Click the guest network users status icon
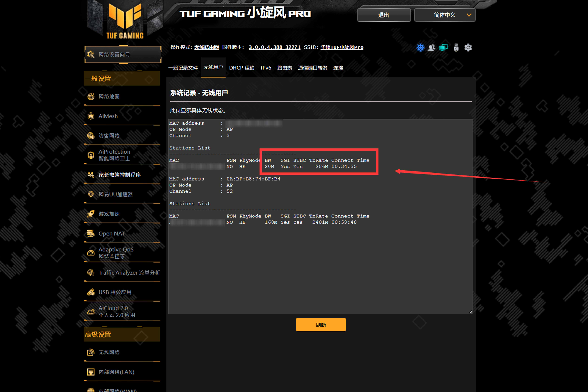Viewport: 588px width, 392px height. pyautogui.click(x=431, y=47)
